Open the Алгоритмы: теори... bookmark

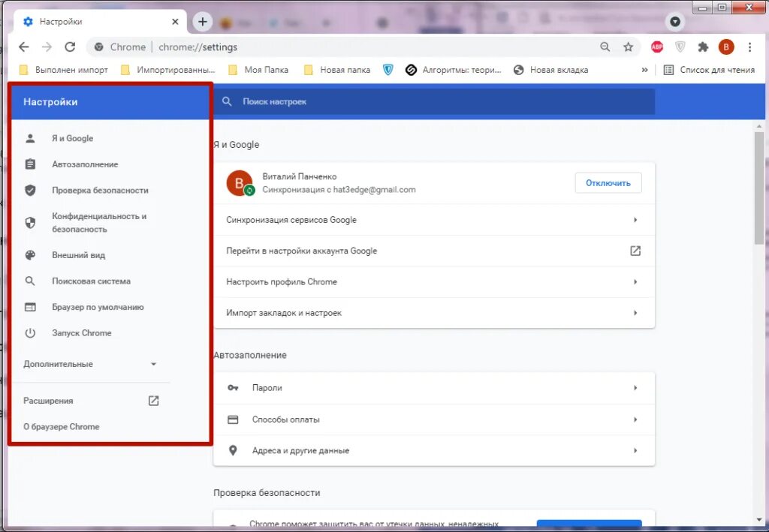click(454, 70)
